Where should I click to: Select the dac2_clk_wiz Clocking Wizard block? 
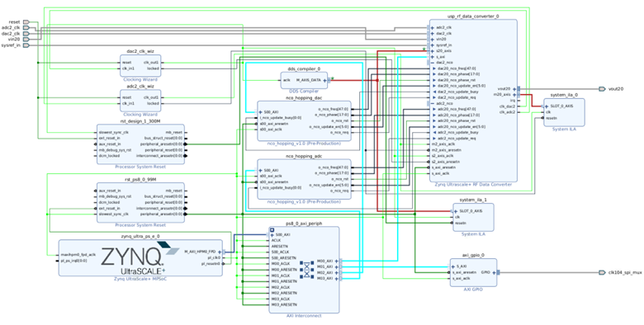tap(140, 66)
